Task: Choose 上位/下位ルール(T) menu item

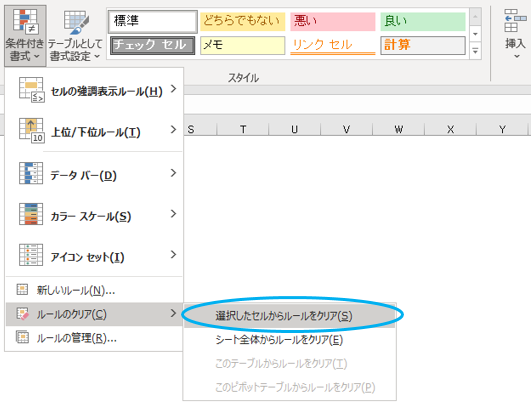Action: pos(94,131)
